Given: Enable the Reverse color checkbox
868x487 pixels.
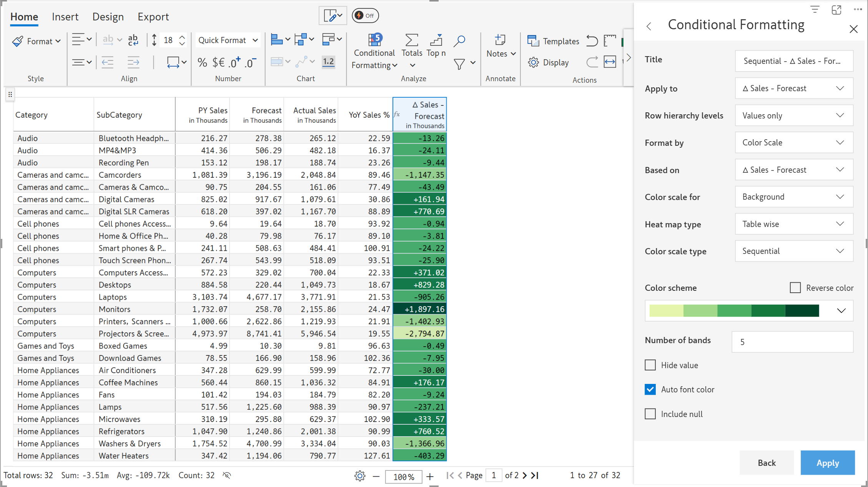Looking at the screenshot, I should coord(795,288).
